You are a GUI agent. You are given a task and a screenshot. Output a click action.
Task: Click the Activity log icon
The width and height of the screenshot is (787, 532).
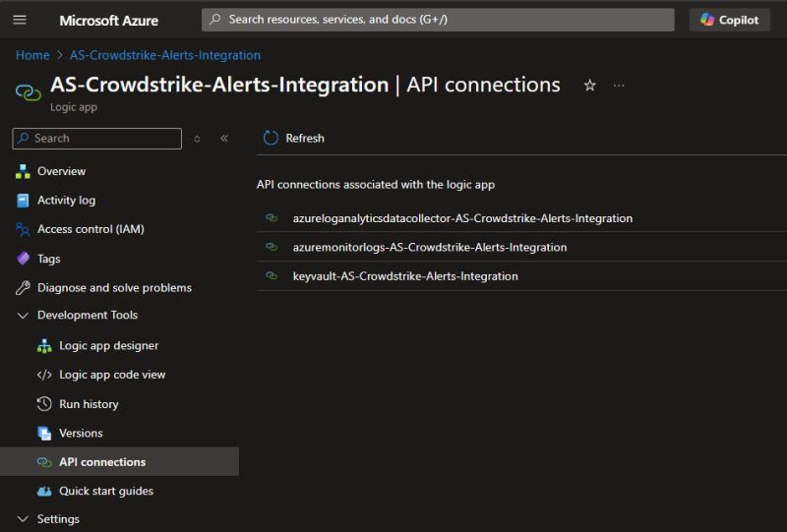23,201
